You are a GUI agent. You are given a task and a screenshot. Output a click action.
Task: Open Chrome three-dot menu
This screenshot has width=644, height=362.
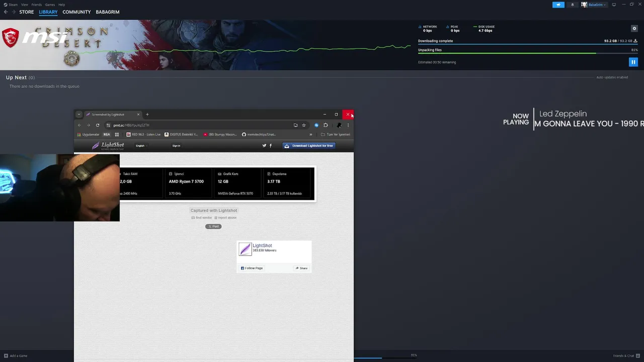click(348, 125)
